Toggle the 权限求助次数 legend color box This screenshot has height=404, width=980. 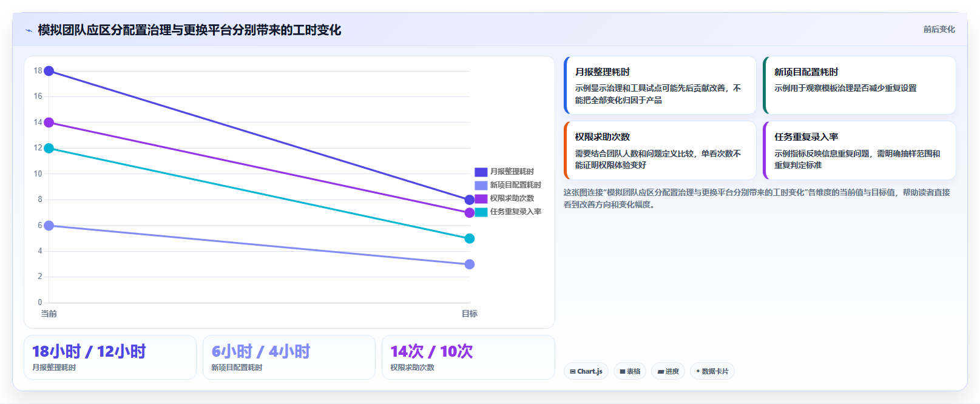[481, 199]
